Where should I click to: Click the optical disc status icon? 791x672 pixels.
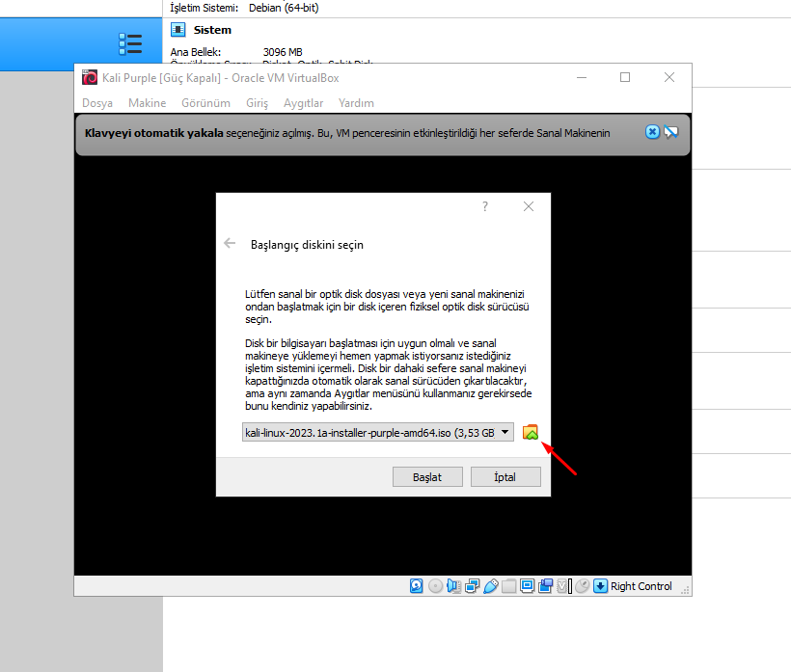[435, 586]
